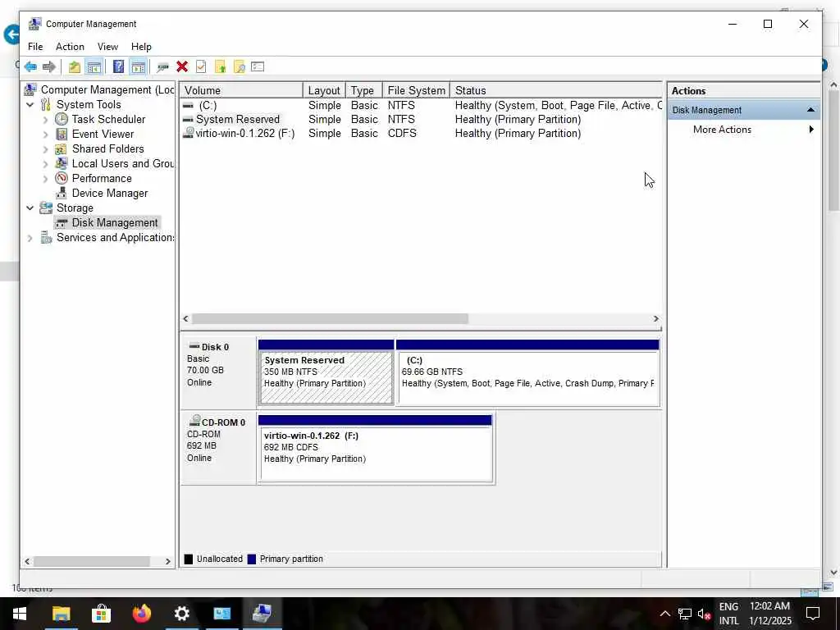Select Shared Folders in the tree
This screenshot has height=630, width=840.
pyautogui.click(x=108, y=148)
